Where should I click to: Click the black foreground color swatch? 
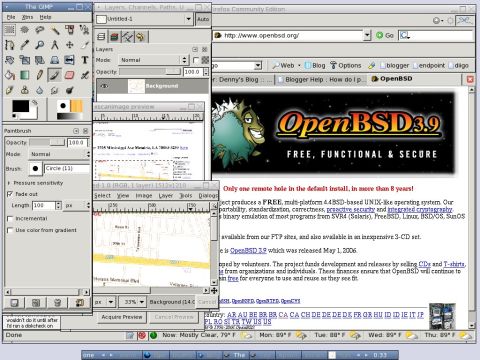pos(21,106)
